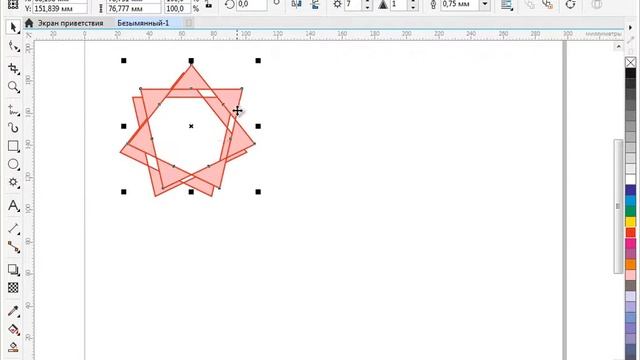Pick the Artistic Media tool
The height and width of the screenshot is (360, 640).
tap(13, 128)
